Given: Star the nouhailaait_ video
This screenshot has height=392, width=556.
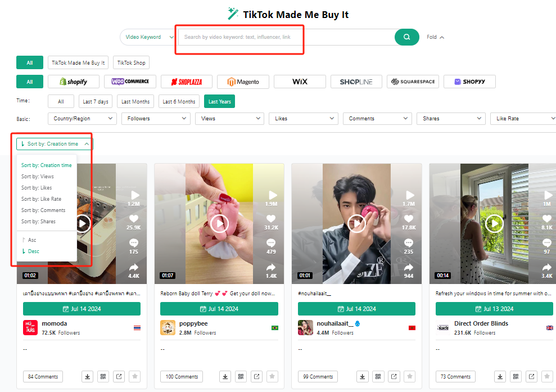Looking at the screenshot, I should 410,376.
